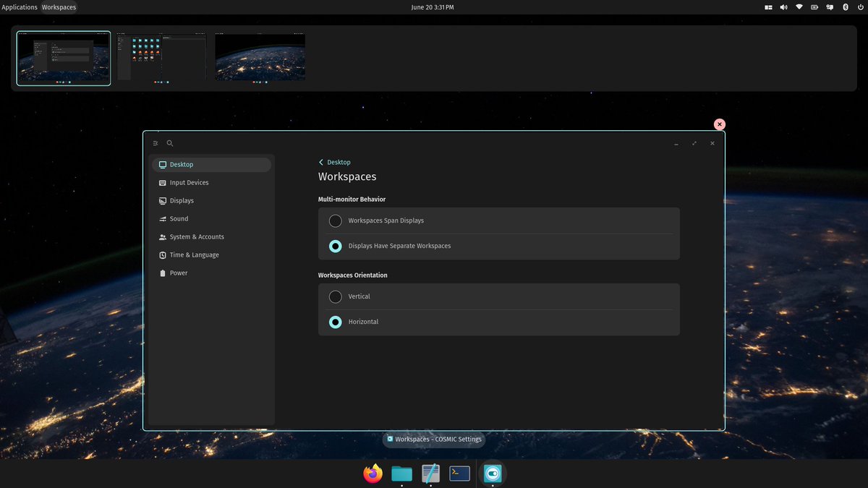Launch Firefox from the dock

click(x=373, y=474)
